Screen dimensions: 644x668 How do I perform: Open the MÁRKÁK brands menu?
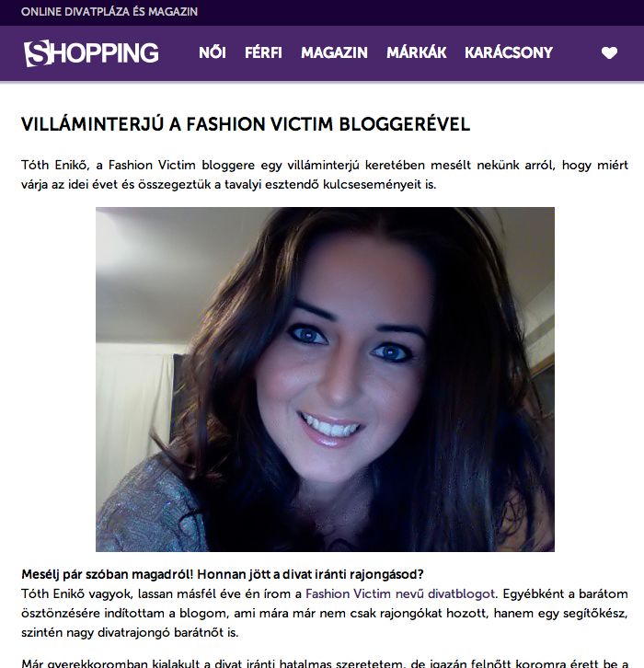pos(417,52)
